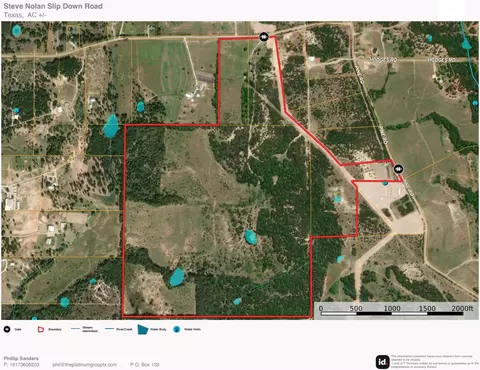This screenshot has width=480, height=370.
Task: Select the Water Wells circle legend symbol
Action: coord(177,329)
